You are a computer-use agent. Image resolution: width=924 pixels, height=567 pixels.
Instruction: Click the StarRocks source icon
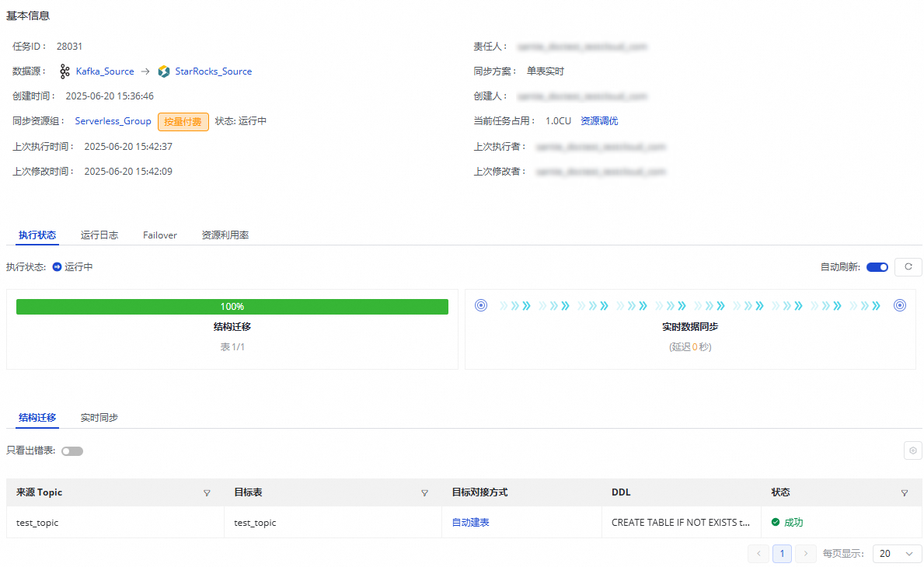(164, 71)
